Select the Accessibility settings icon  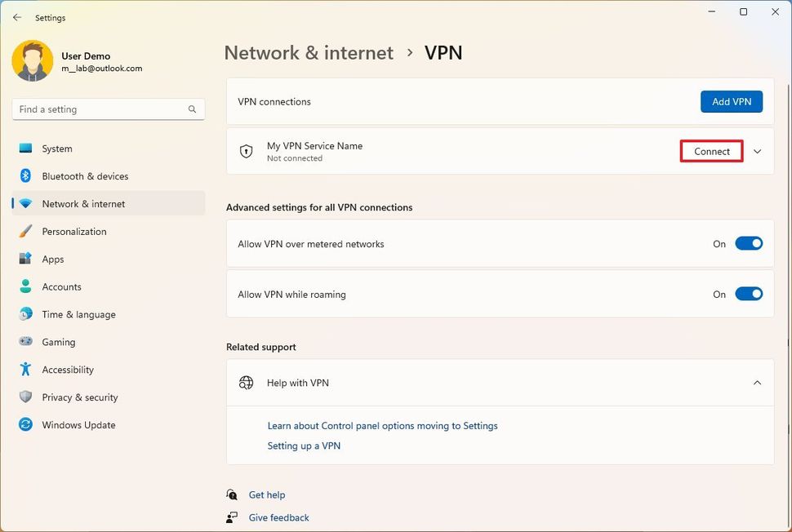(25, 370)
